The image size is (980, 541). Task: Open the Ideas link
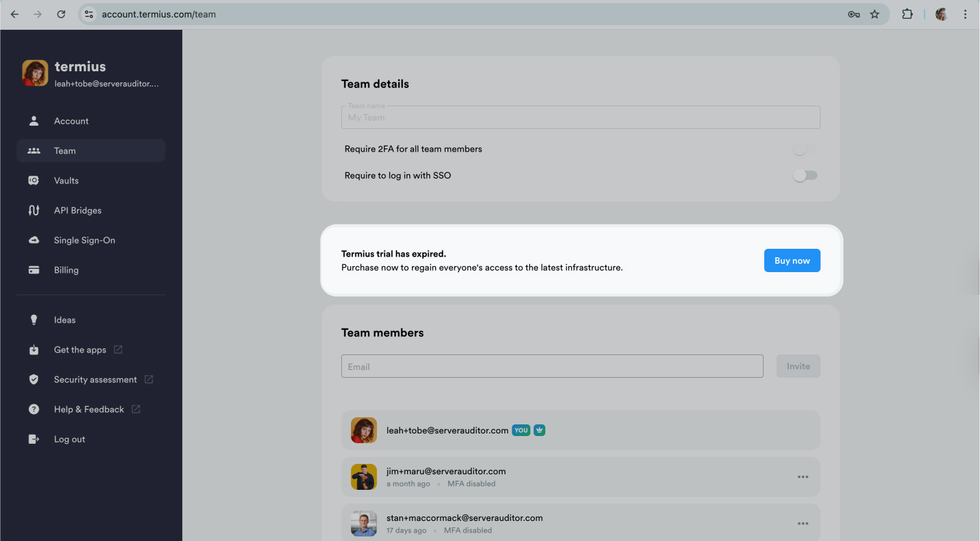click(91, 320)
